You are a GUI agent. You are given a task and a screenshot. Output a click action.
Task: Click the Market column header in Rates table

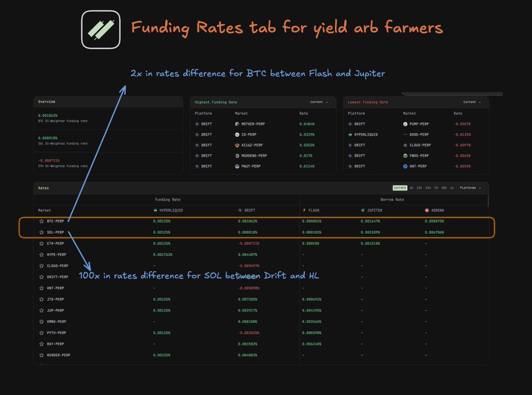click(x=44, y=210)
